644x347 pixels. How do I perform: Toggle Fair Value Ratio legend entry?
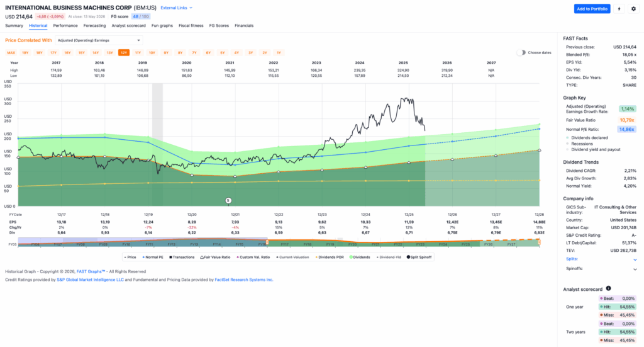216,257
